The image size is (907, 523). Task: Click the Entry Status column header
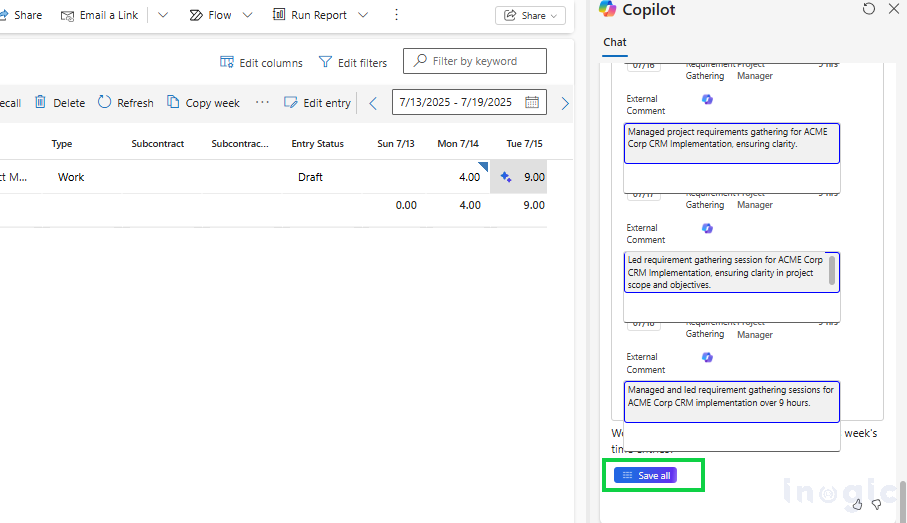pos(318,143)
